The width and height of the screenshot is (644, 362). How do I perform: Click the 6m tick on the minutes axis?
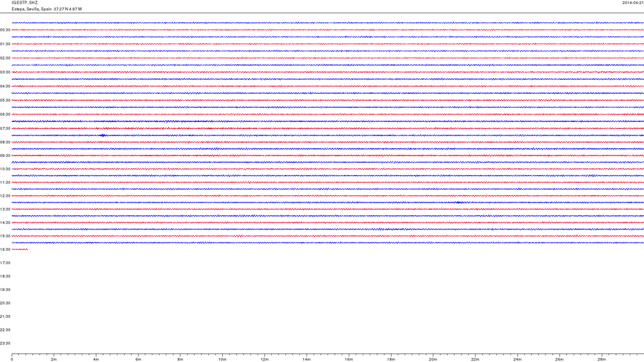138,359
